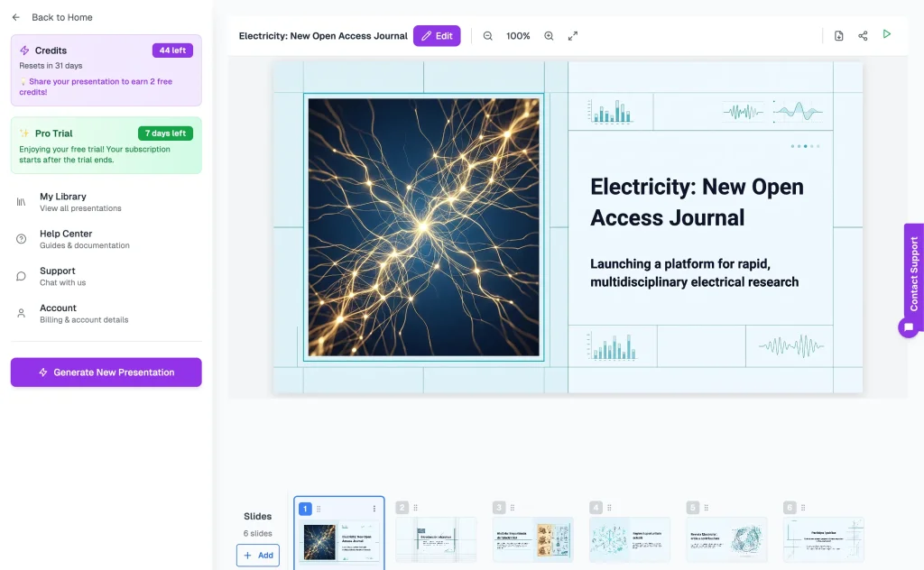The width and height of the screenshot is (924, 570).
Task: Click the 6 slides count text
Action: [257, 534]
